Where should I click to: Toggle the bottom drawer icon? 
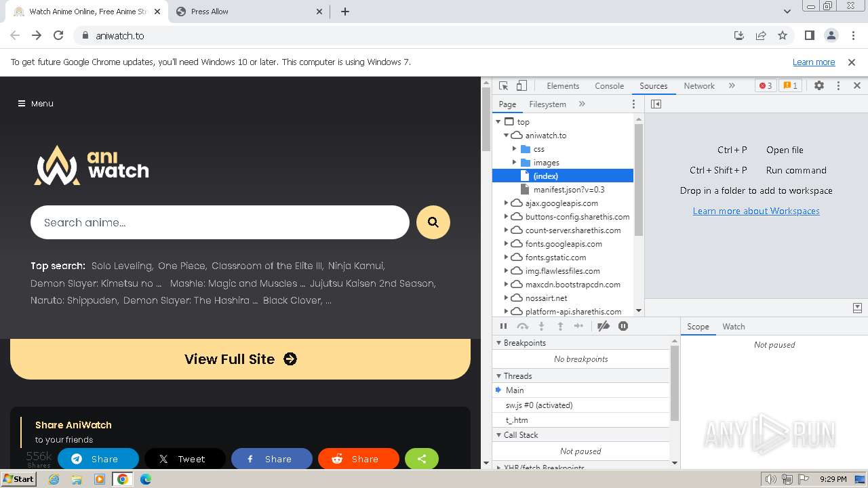(857, 308)
